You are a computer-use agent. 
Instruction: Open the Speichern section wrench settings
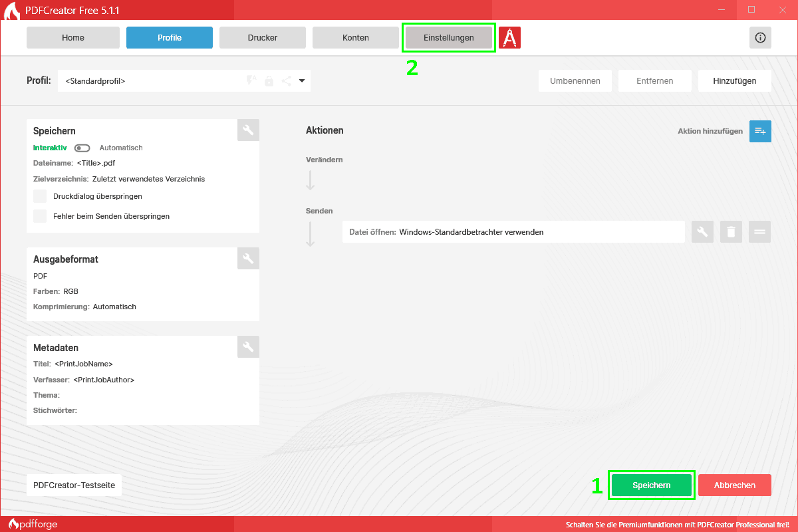coord(248,130)
